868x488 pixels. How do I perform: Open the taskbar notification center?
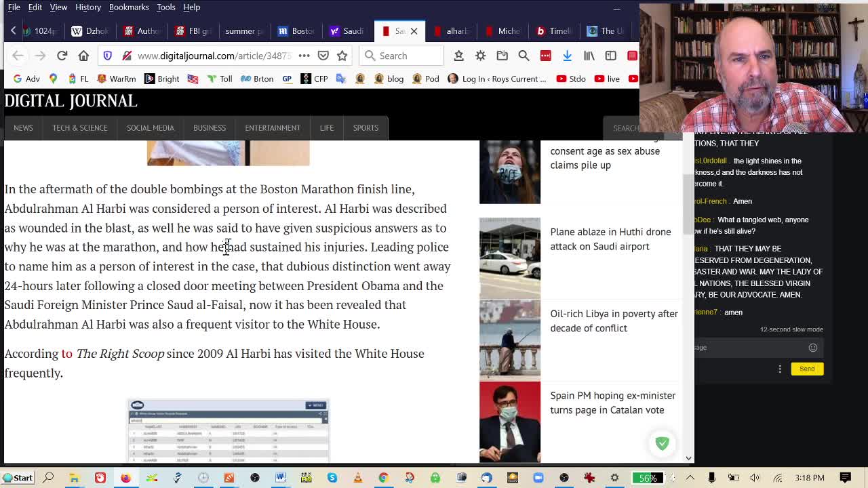pyautogui.click(x=846, y=478)
